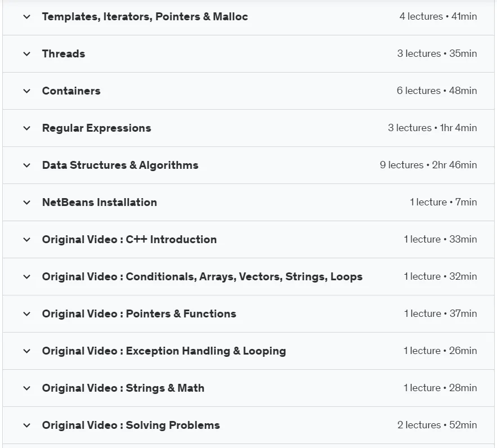Expand the Strings & Math chevron
The width and height of the screenshot is (497, 448).
pos(27,388)
